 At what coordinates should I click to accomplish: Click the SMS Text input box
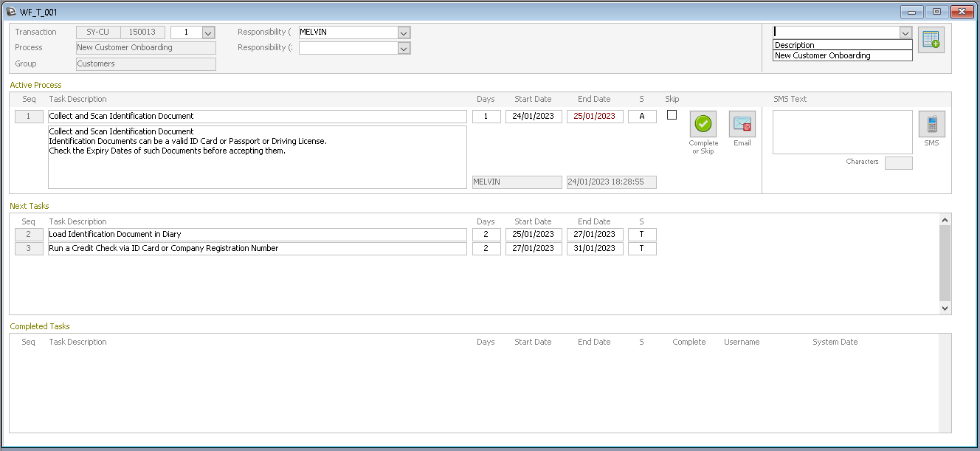coord(843,132)
